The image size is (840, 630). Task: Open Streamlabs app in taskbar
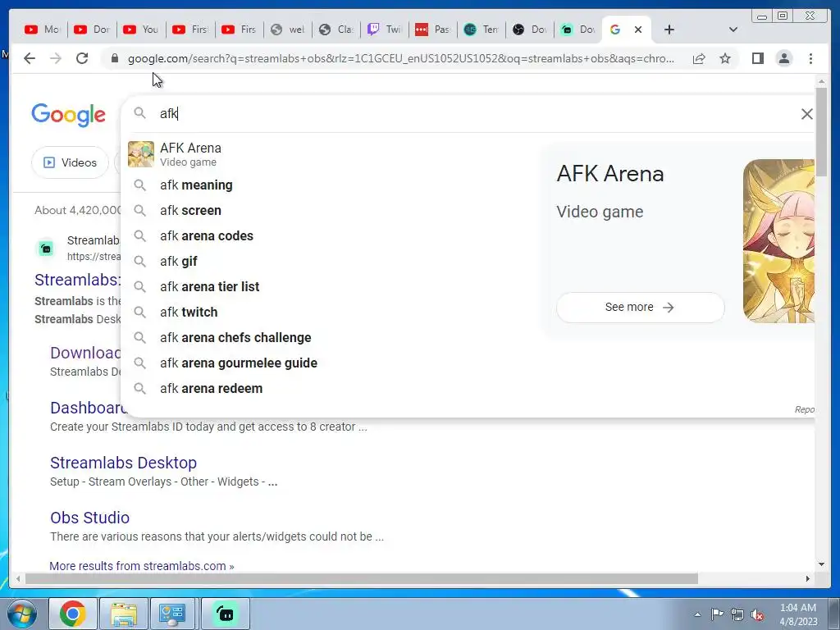(226, 614)
